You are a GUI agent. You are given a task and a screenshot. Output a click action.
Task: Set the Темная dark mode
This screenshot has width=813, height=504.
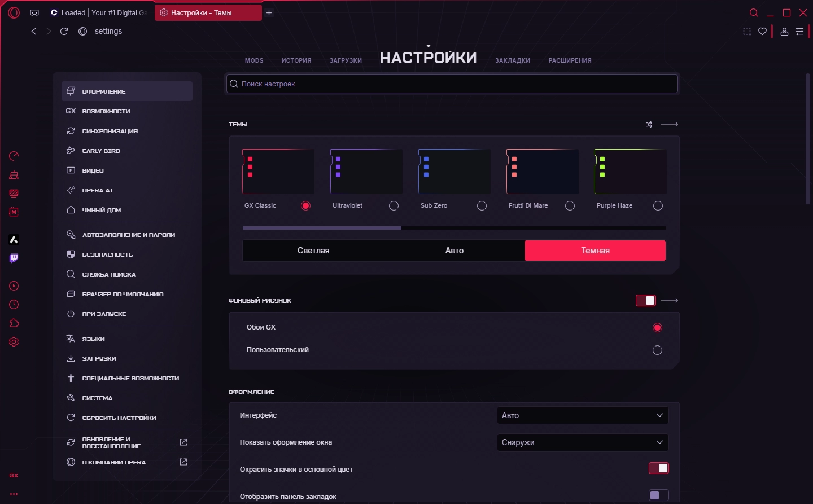[x=595, y=251]
